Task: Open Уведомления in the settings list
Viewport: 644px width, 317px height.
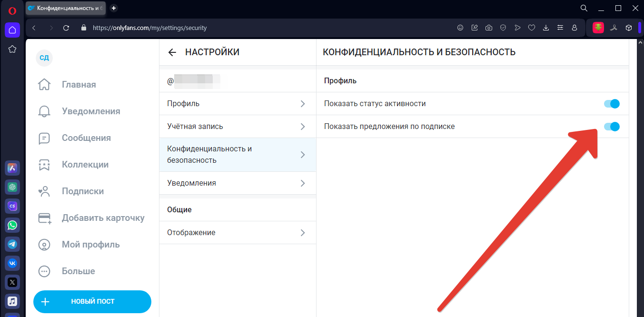Action: point(237,183)
